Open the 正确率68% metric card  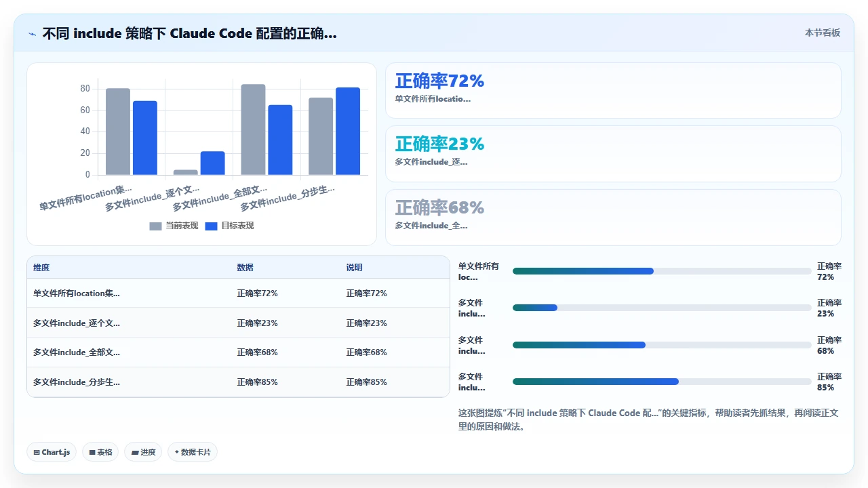tap(613, 217)
